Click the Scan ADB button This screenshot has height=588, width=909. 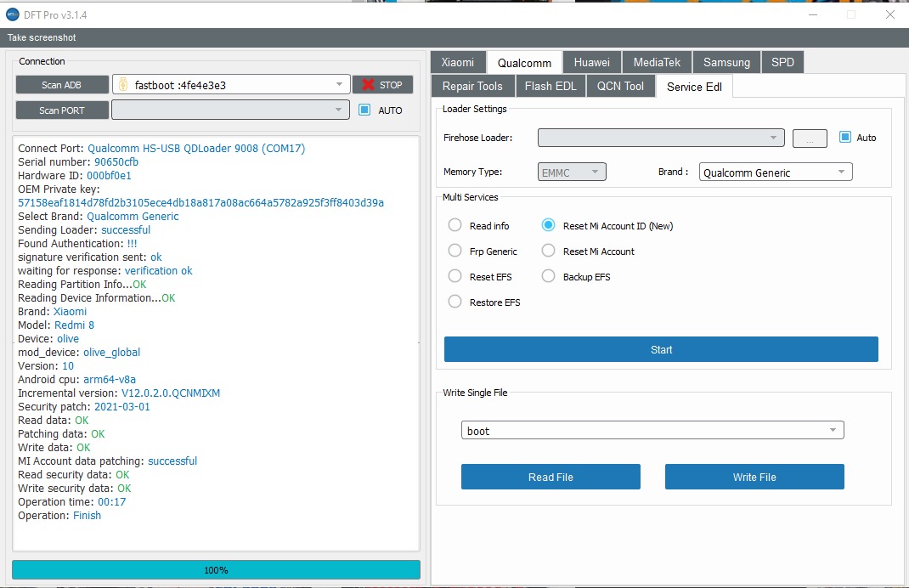pyautogui.click(x=61, y=85)
